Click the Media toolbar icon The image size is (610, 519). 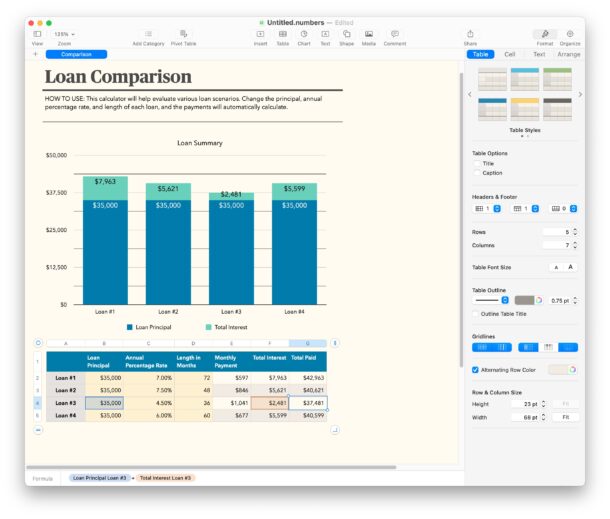tap(369, 34)
